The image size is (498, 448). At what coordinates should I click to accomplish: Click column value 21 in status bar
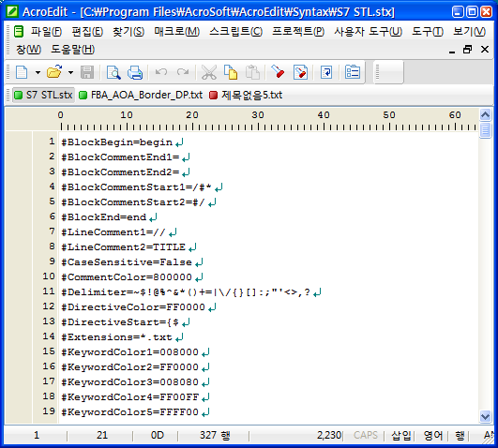click(102, 435)
